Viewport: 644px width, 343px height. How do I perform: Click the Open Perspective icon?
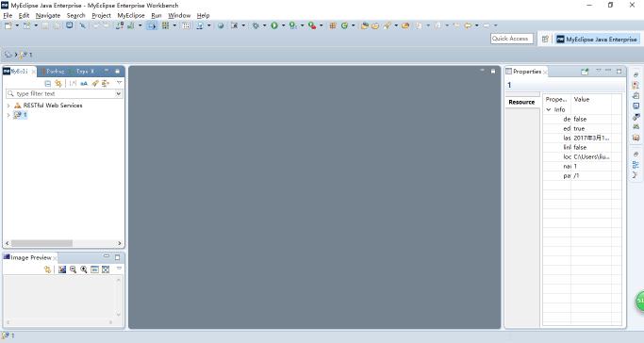545,39
